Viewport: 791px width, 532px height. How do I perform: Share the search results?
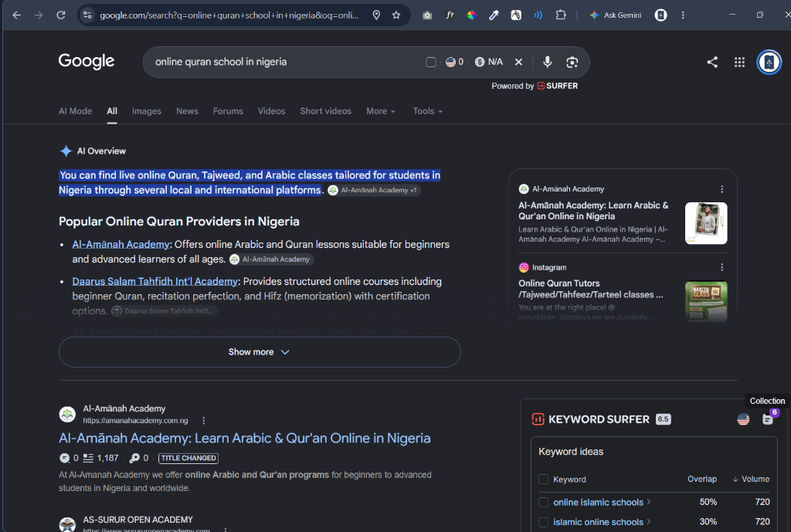(712, 62)
